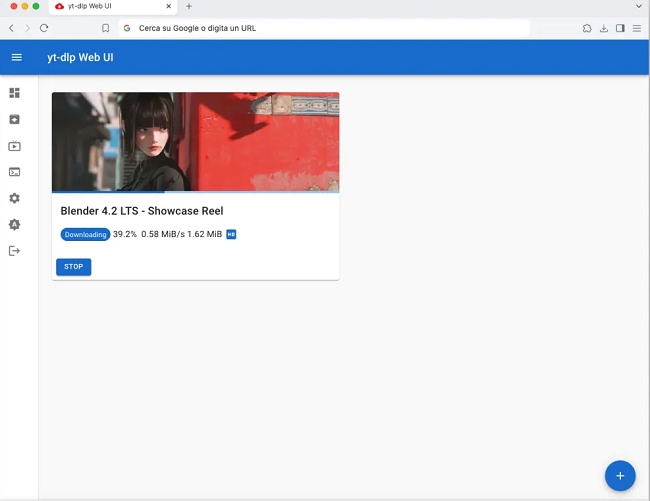Click the logout icon in sidebar
The height and width of the screenshot is (501, 650).
pyautogui.click(x=14, y=251)
